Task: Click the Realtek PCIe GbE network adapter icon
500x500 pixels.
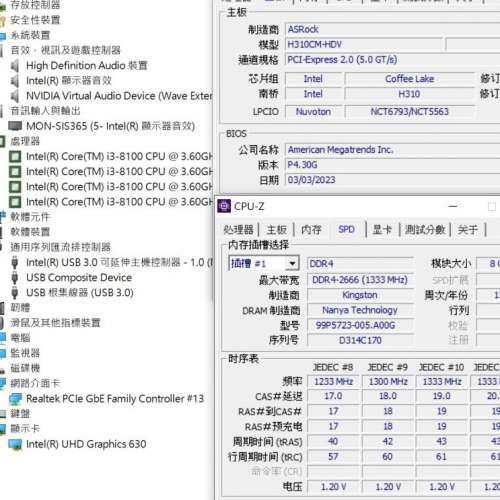Action: click(x=15, y=399)
